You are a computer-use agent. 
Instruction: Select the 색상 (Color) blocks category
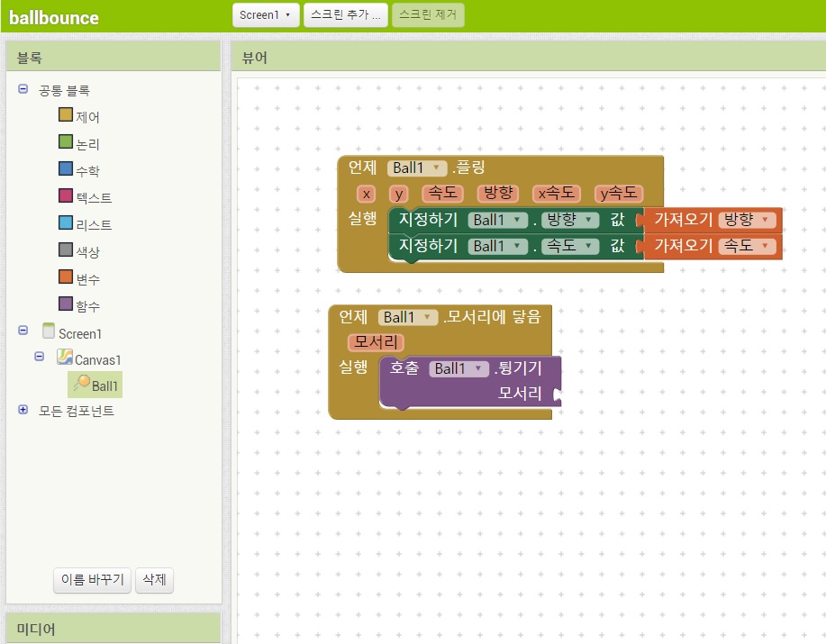(79, 250)
